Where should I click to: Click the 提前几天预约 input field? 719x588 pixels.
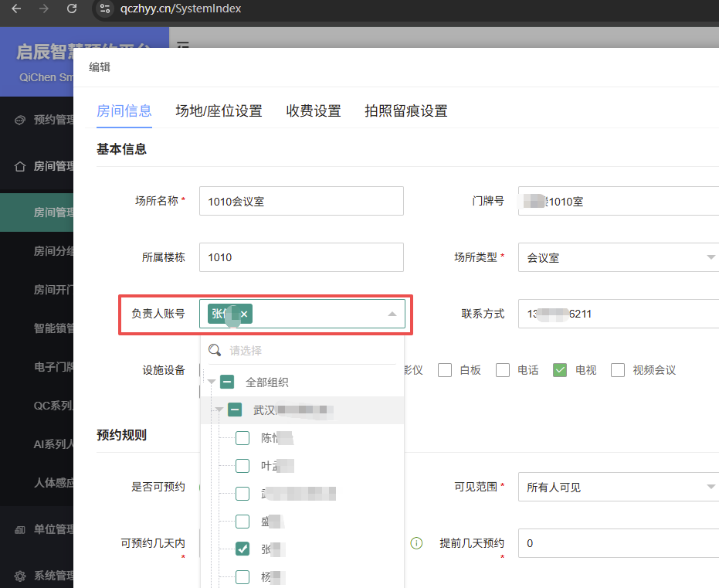(x=619, y=543)
